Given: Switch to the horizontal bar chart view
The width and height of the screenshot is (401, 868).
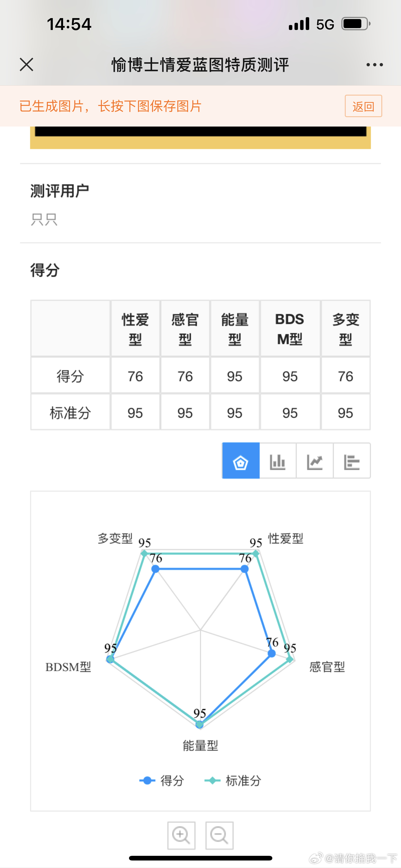Looking at the screenshot, I should click(352, 461).
